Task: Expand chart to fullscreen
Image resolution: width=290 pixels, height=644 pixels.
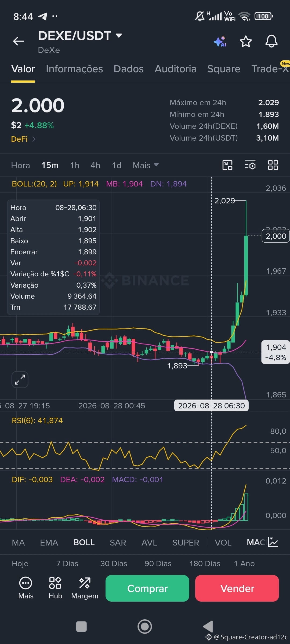Action: (20, 380)
